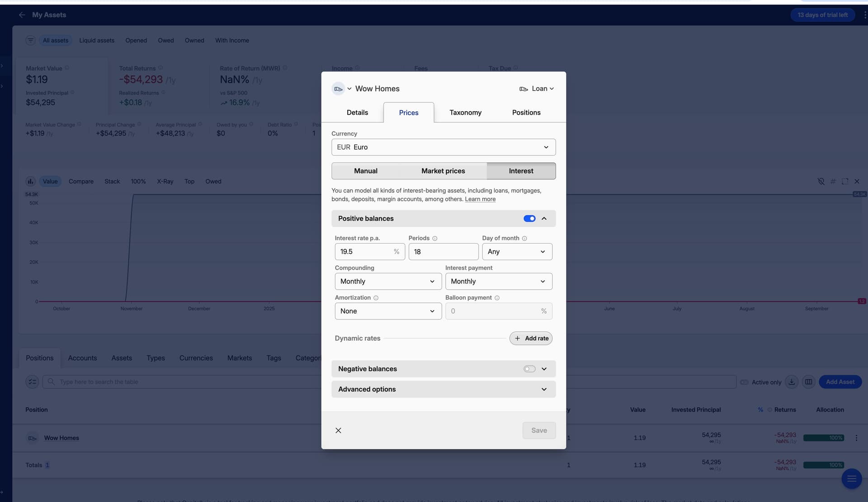This screenshot has width=868, height=502.
Task: Click the asset icon beside Wow Homes title
Action: [338, 89]
